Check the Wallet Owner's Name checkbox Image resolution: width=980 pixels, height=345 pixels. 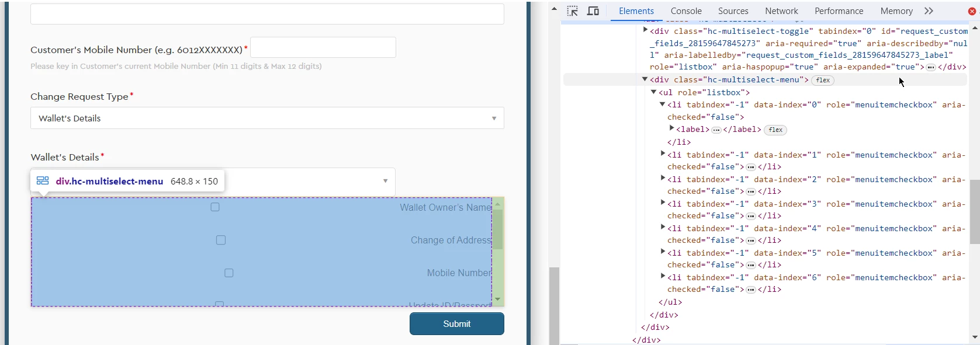tap(215, 207)
